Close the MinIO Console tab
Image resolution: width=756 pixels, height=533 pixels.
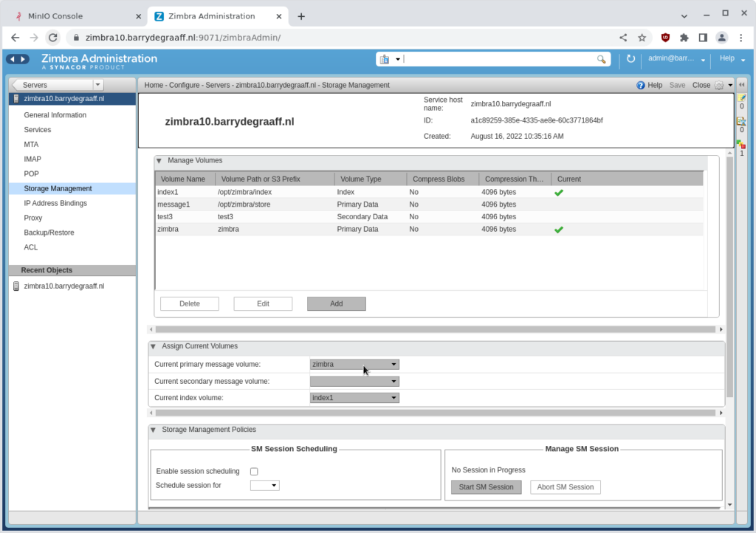pos(138,16)
